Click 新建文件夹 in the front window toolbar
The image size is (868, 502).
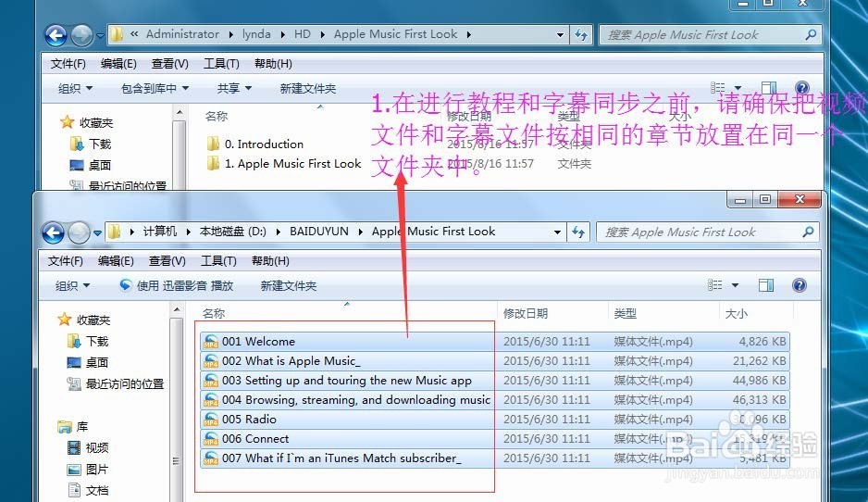pyautogui.click(x=289, y=286)
